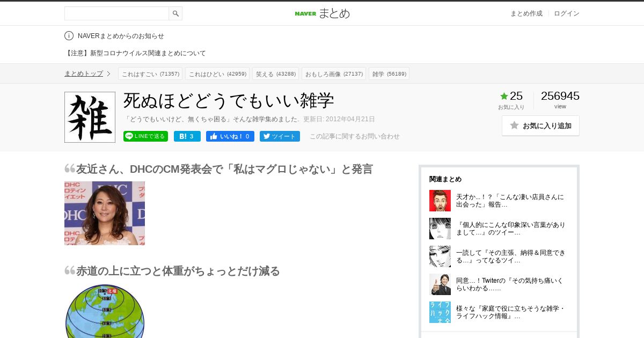Select the これはすごい tag
Viewport: 644px width, 338px height.
(150, 74)
